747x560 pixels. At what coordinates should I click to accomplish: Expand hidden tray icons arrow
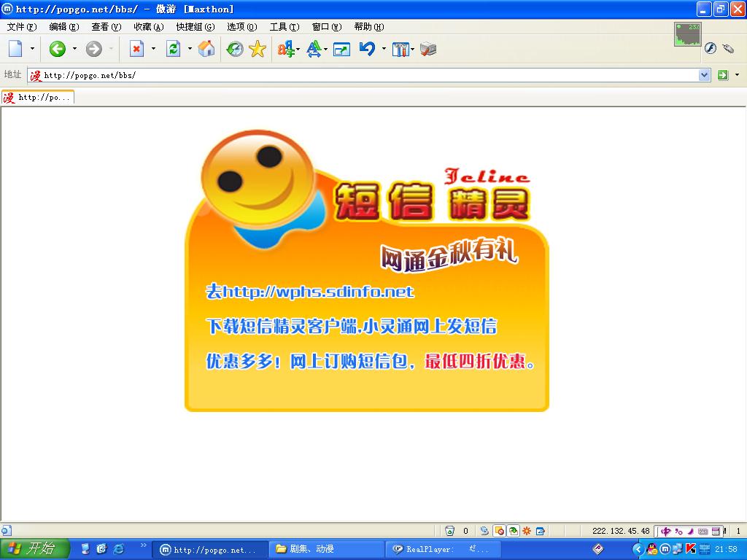click(x=638, y=550)
